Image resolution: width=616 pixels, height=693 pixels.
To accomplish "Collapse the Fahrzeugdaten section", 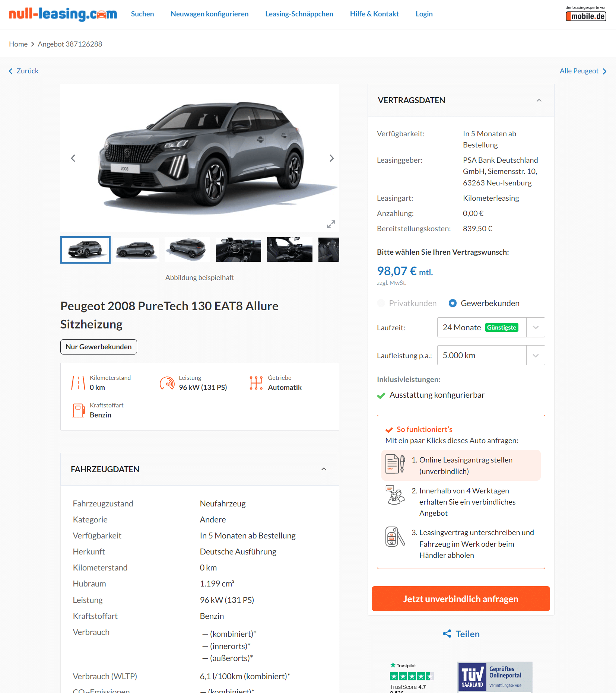I will pyautogui.click(x=324, y=469).
